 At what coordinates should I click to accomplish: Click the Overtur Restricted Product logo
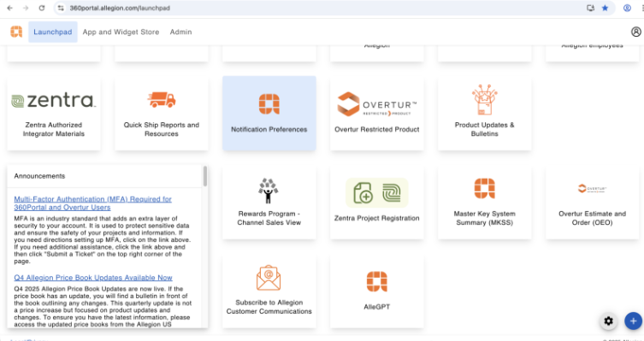pos(376,104)
